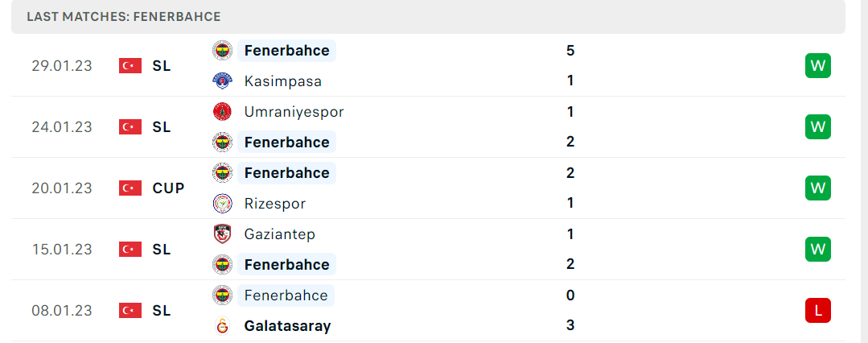Click the Rizespor club crest icon

pos(223,204)
